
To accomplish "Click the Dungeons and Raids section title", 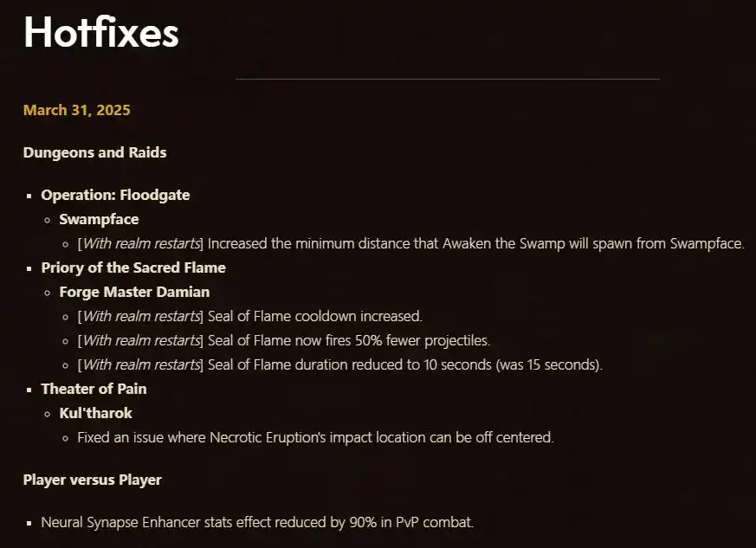I will (94, 152).
